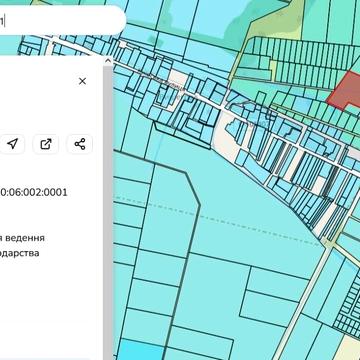
Task: Select cadastral number ending 0:06:002:0001
Action: pyautogui.click(x=34, y=192)
